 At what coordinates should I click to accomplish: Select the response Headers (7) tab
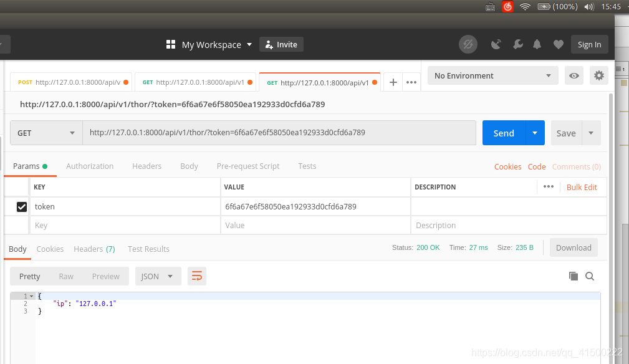(x=94, y=249)
